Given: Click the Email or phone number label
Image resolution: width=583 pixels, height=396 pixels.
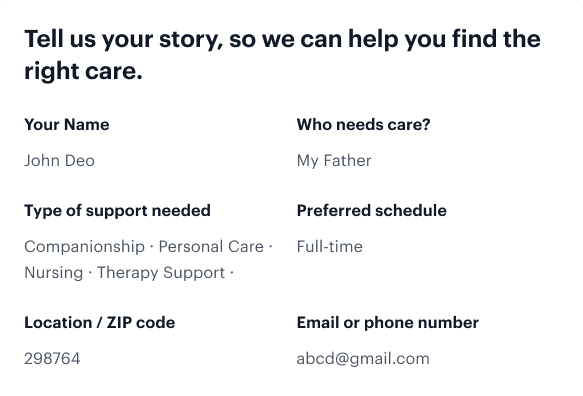Looking at the screenshot, I should pos(388,323).
